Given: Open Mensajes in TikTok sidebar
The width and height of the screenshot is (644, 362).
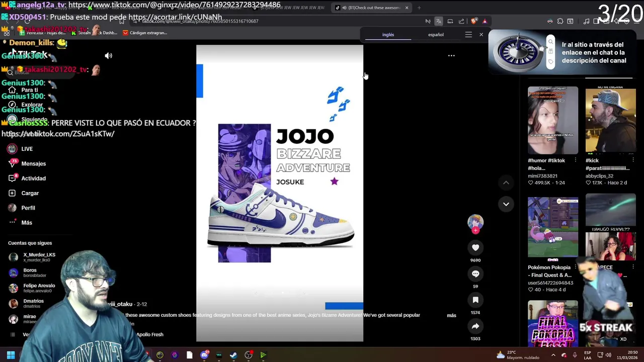Looking at the screenshot, I should point(27,163).
